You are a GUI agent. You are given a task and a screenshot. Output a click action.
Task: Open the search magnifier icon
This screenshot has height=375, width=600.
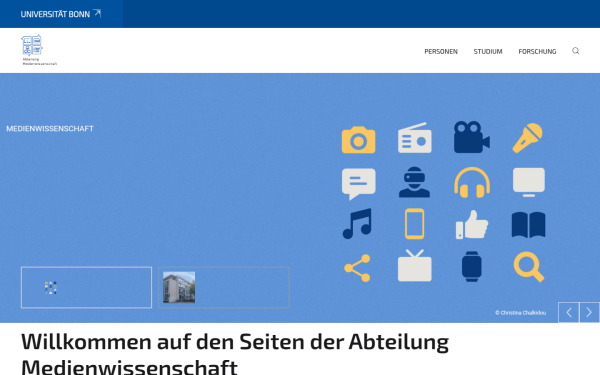click(x=576, y=51)
